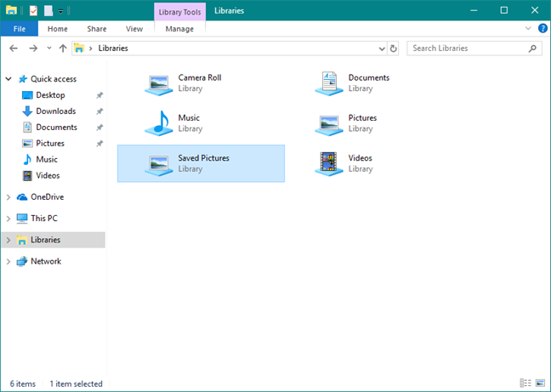
Task: Unpin Desktop using its pin icon
Action: (99, 95)
